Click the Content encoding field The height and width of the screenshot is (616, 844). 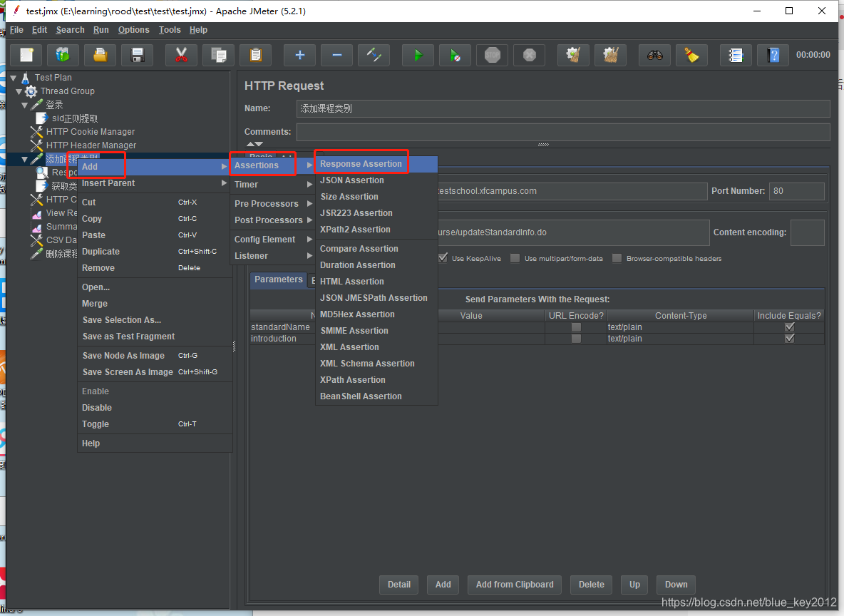(x=807, y=232)
